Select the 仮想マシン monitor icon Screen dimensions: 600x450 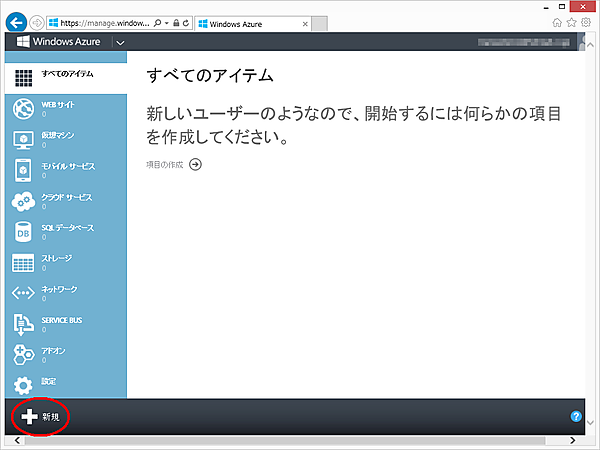coord(22,139)
